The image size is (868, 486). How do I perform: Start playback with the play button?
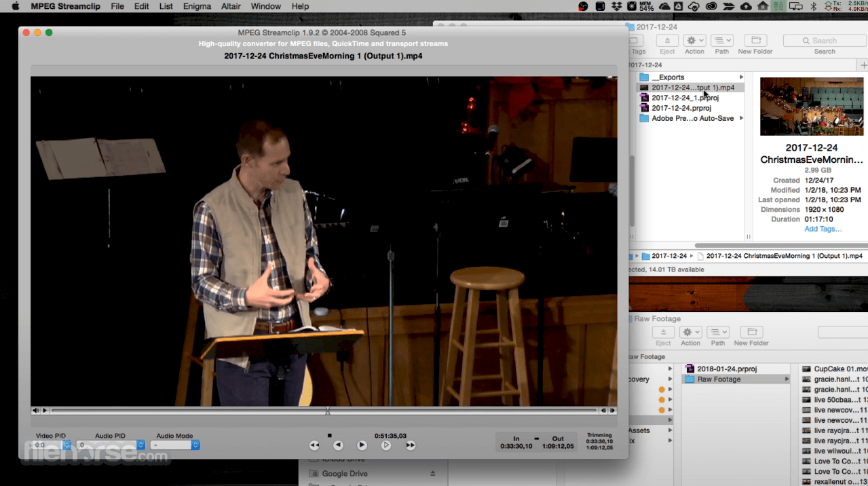tap(362, 445)
